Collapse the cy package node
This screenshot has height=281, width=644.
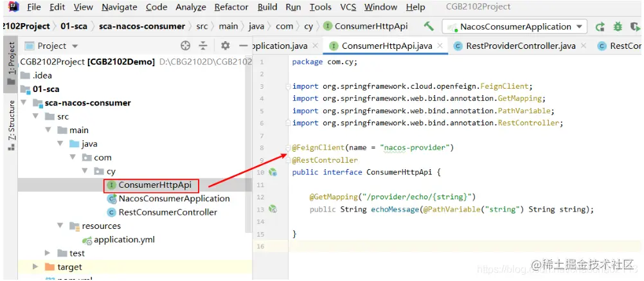coord(85,171)
